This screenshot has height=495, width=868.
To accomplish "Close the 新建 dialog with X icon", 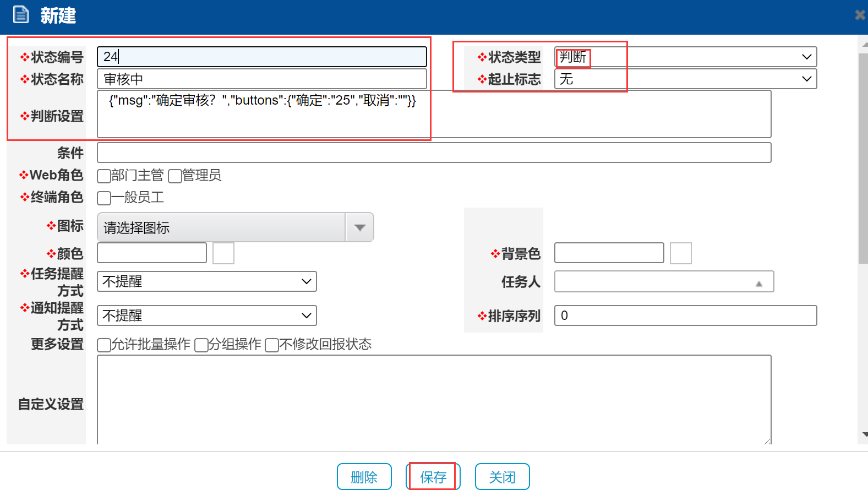I will (860, 15).
